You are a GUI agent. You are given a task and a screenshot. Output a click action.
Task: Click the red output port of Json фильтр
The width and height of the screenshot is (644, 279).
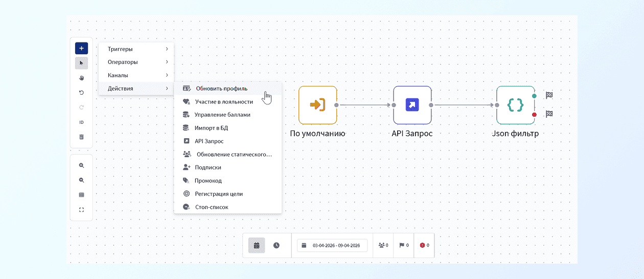(x=534, y=115)
